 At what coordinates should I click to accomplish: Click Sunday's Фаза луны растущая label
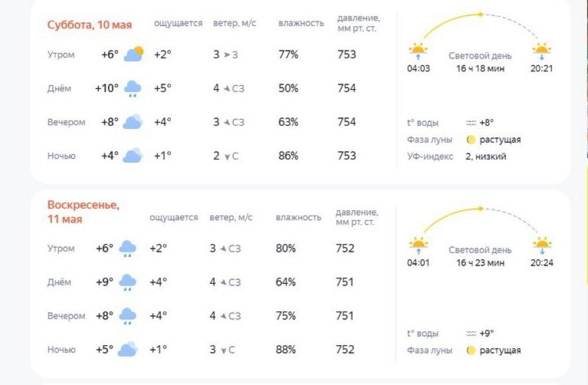click(464, 350)
